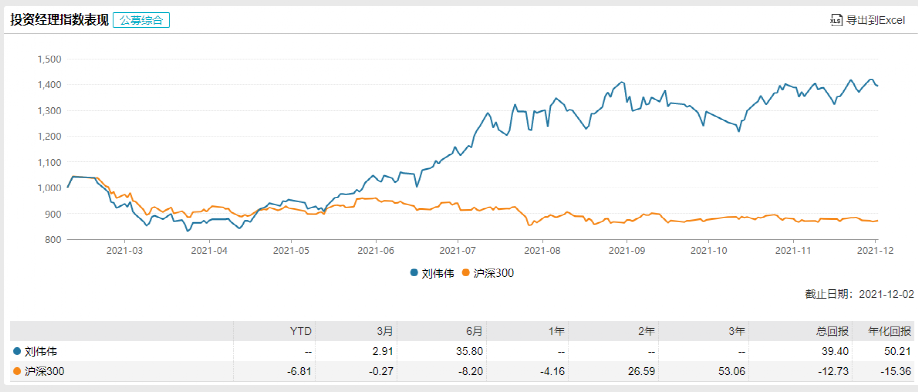The height and width of the screenshot is (392, 918).
Task: Click the value 50.21 annualized return
Action: point(899,352)
